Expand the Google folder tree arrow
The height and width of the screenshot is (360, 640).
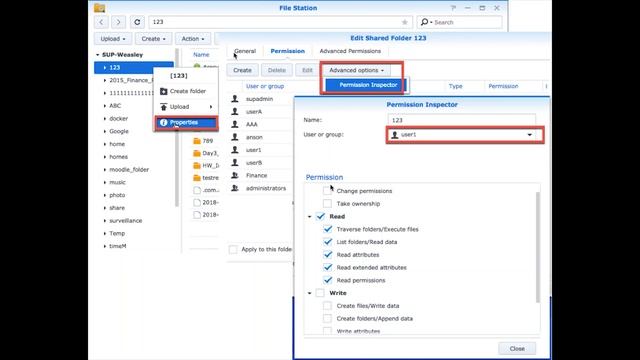pos(104,131)
